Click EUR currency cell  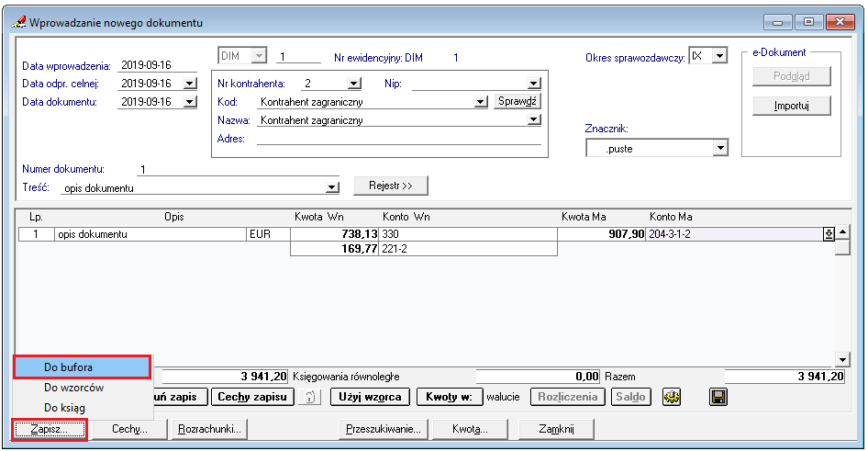coord(268,234)
